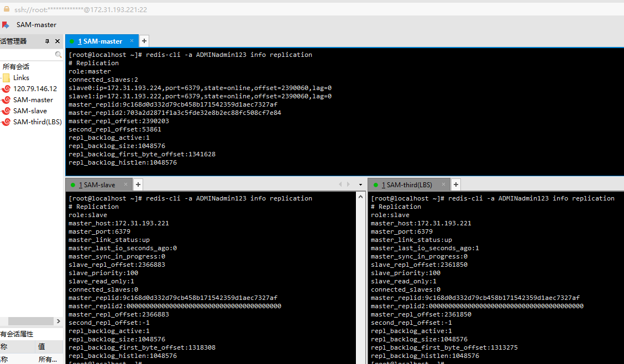Click master_repl_offset:2390203 text
The width and height of the screenshot is (624, 364).
(x=119, y=121)
